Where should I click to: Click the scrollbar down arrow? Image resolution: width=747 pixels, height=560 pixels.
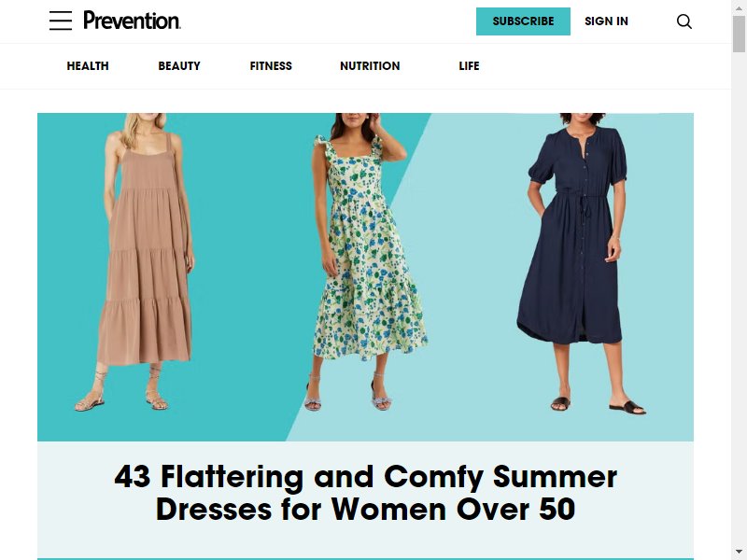739,552
